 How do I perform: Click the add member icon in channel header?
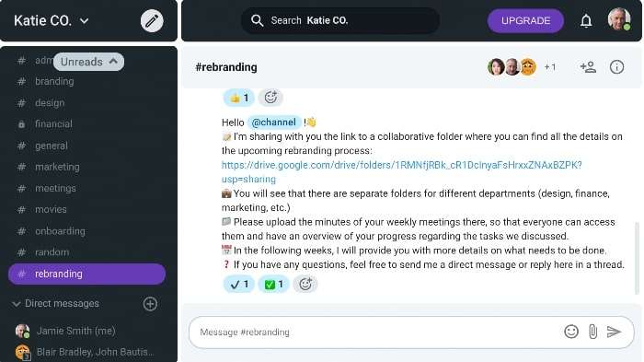coord(588,66)
